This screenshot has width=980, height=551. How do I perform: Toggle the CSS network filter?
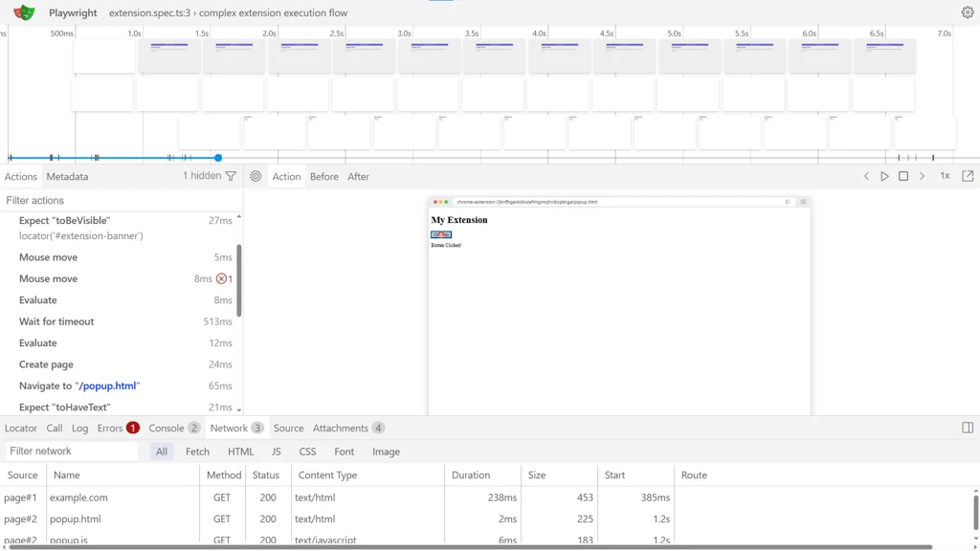click(307, 452)
